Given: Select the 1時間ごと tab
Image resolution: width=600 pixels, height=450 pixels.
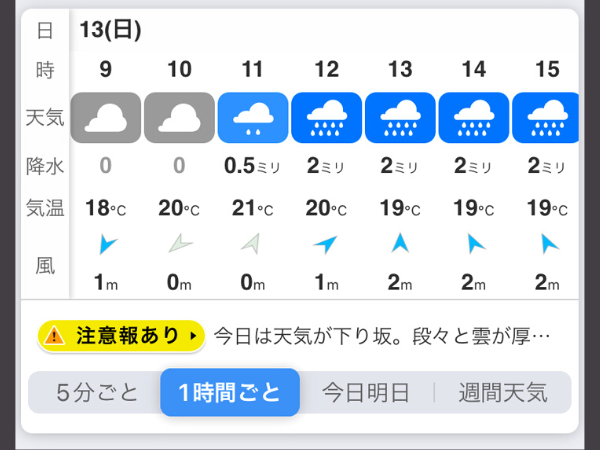Looking at the screenshot, I should pos(230,393).
